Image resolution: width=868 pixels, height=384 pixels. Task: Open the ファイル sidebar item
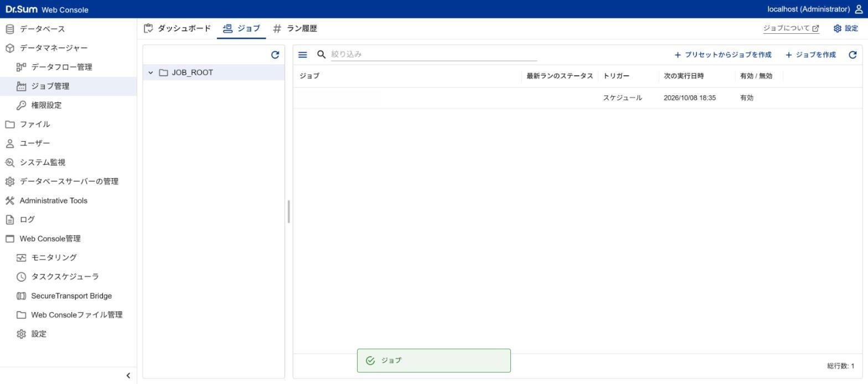(x=68, y=124)
